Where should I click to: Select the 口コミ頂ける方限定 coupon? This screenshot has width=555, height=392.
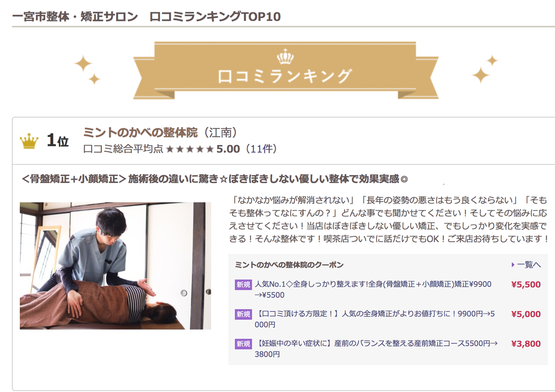[x=375, y=319]
